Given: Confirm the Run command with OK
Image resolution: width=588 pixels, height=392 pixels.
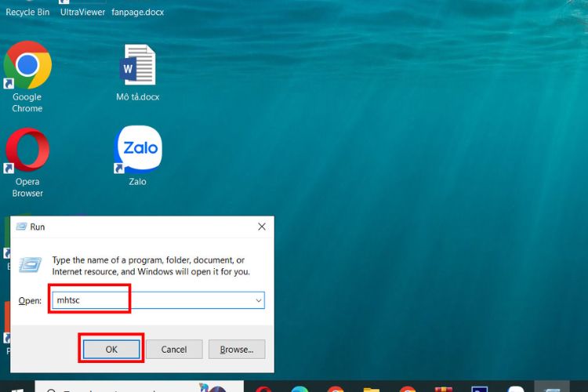Looking at the screenshot, I should (111, 349).
